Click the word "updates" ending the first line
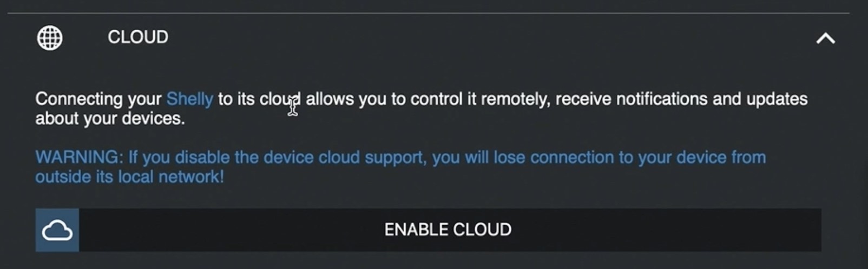868x269 pixels. [x=777, y=99]
